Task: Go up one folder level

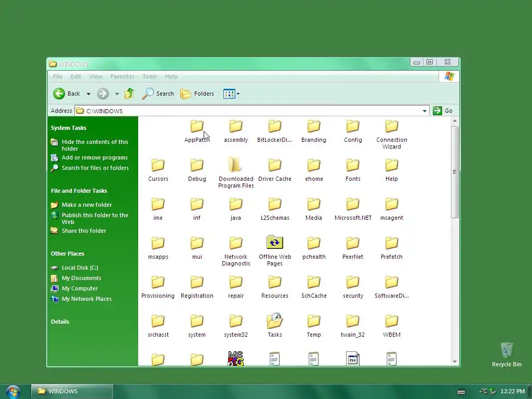Action: 129,94
